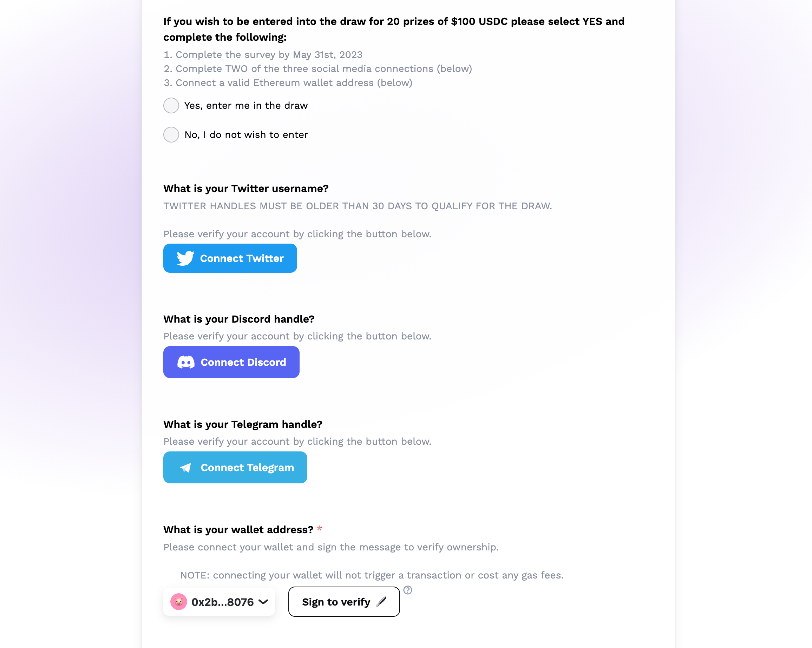Open the 0x2b...8076 wallet address dropdown
The width and height of the screenshot is (812, 648).
tap(222, 602)
